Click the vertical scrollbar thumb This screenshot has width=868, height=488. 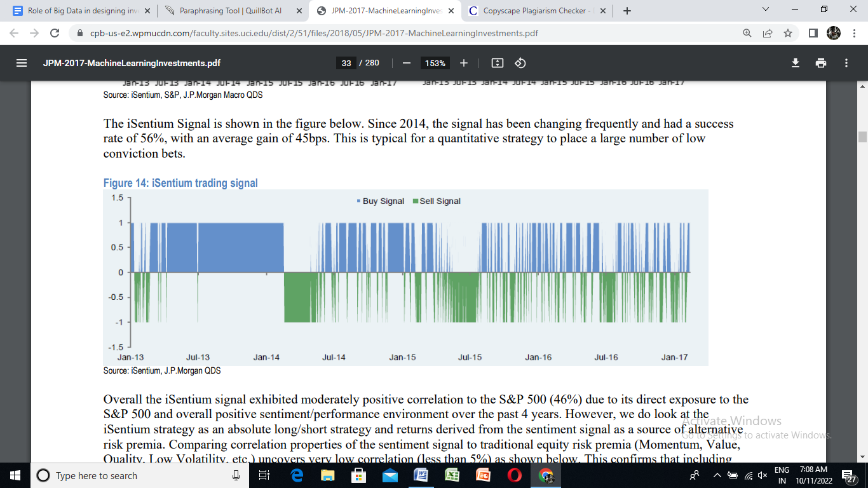(x=862, y=137)
